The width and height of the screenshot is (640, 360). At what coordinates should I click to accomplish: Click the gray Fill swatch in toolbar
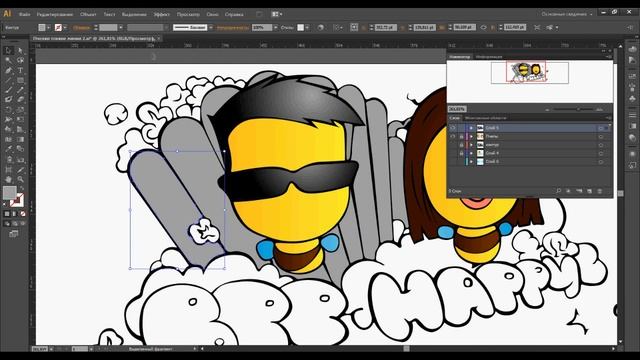coord(9,192)
